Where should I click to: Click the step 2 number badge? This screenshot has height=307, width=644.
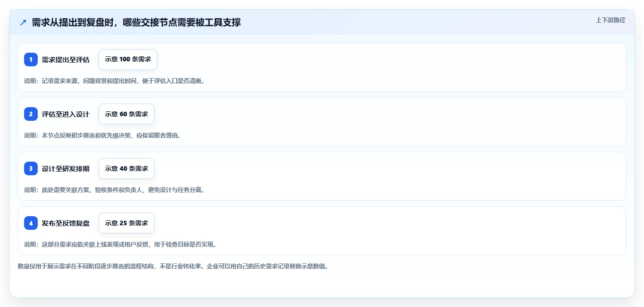pyautogui.click(x=31, y=114)
